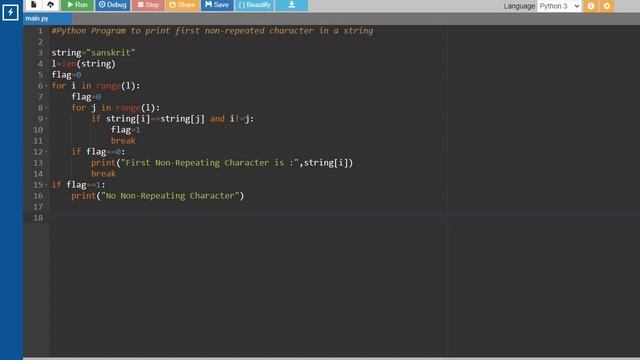Click "for i in range(l):" on line 6

pyautogui.click(x=96, y=86)
